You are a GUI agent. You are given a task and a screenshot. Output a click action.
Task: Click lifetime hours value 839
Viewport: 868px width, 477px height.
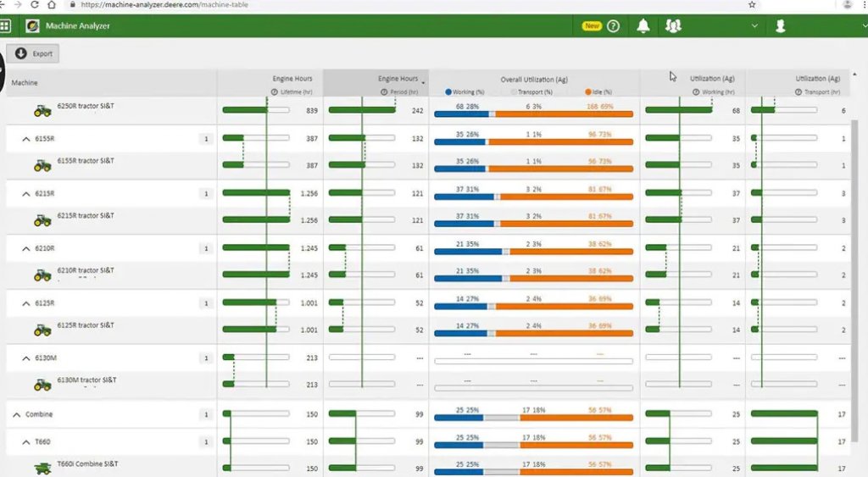coord(312,111)
